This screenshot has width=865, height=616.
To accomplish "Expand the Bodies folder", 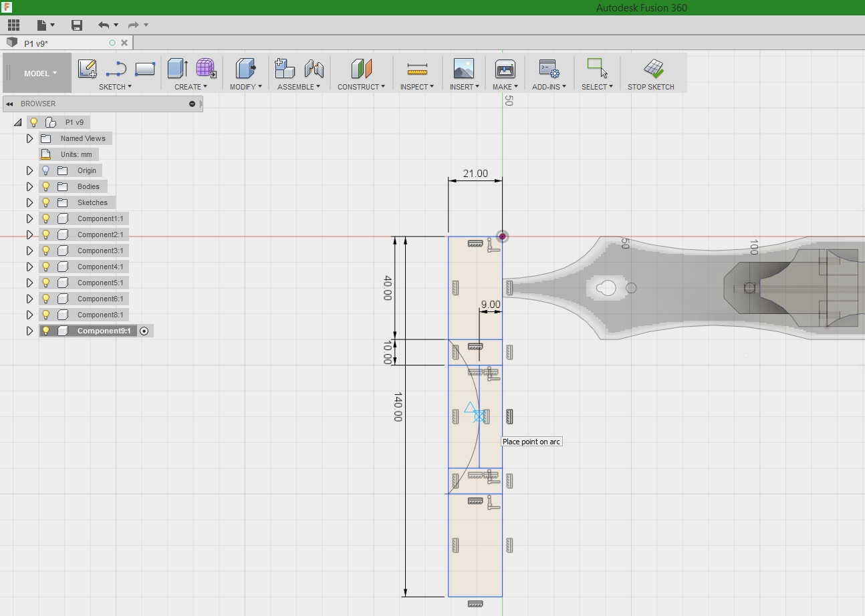I will coord(29,186).
